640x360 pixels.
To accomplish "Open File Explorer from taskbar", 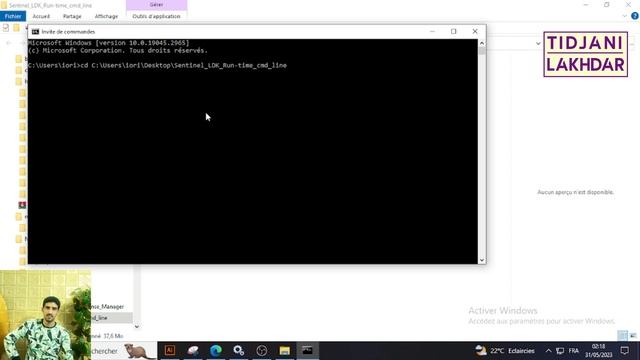I will tap(284, 351).
